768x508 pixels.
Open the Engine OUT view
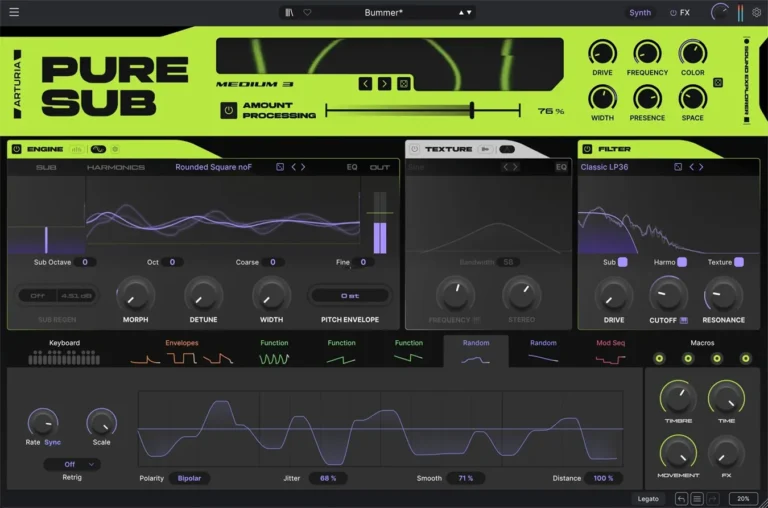pos(380,167)
